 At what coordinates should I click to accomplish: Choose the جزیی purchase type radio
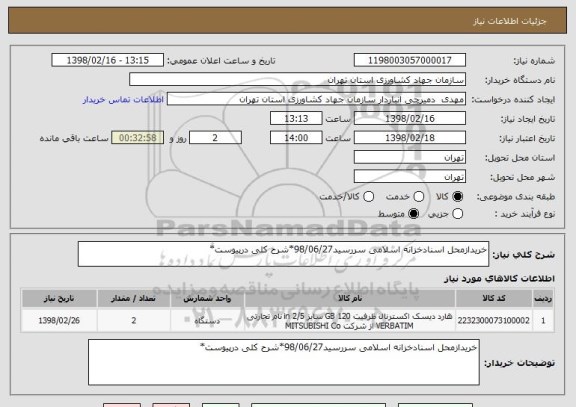(457, 214)
